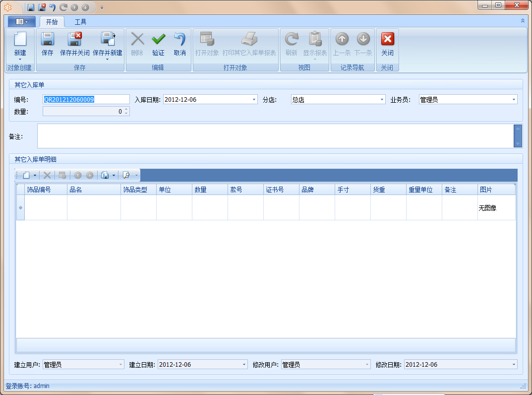Click the 证书号 column header
The image size is (532, 395).
tap(281, 190)
